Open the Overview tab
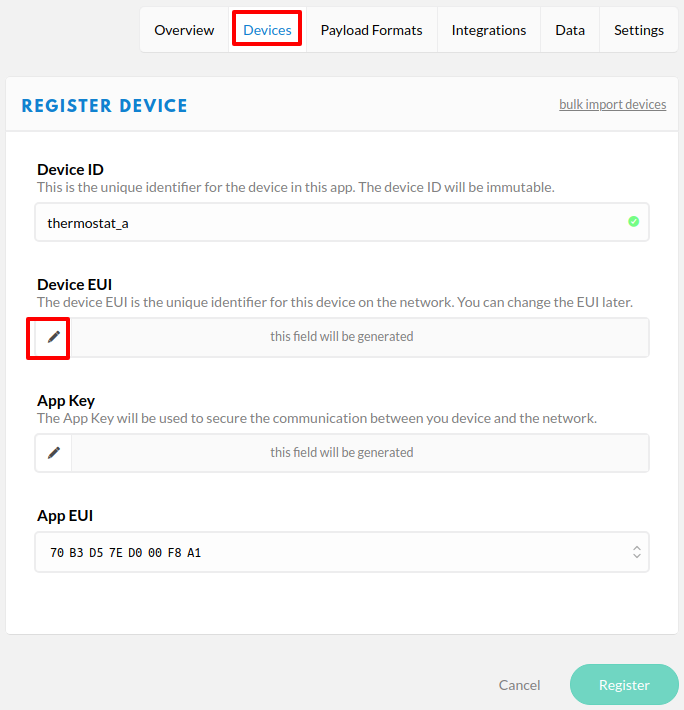Screen dimensions: 684x710 pyautogui.click(x=184, y=30)
